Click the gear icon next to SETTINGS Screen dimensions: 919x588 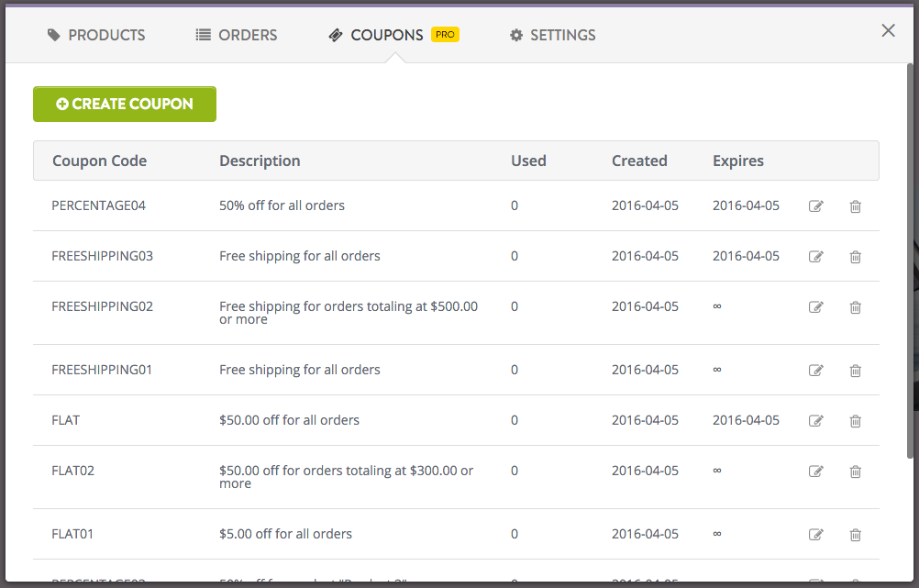(515, 35)
